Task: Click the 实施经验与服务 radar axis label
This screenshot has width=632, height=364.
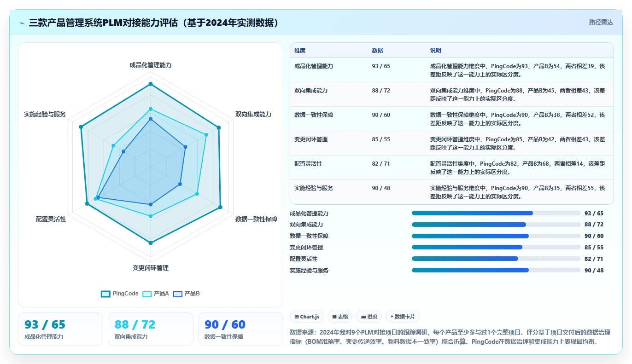Action: (45, 114)
